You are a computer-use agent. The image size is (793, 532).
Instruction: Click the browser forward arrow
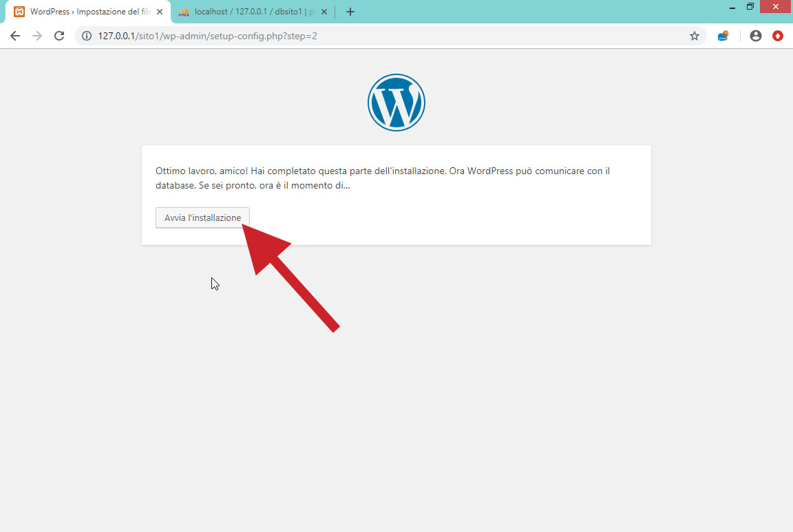click(x=37, y=36)
